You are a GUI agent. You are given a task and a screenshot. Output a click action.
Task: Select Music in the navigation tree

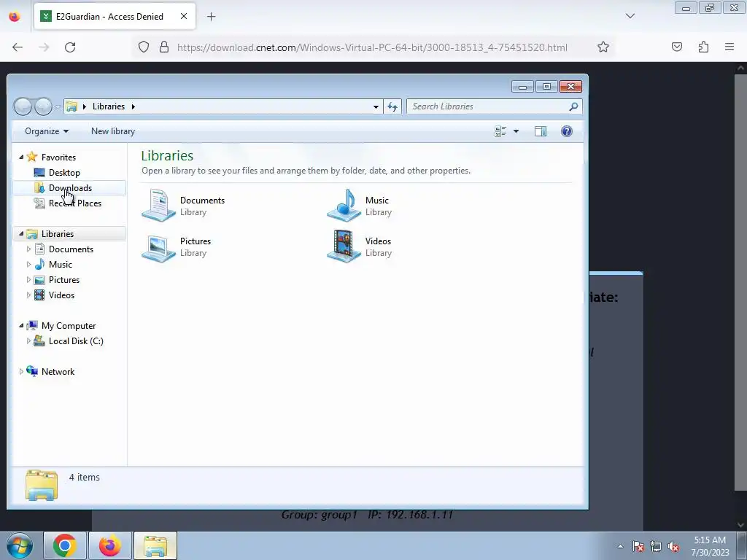pyautogui.click(x=60, y=264)
